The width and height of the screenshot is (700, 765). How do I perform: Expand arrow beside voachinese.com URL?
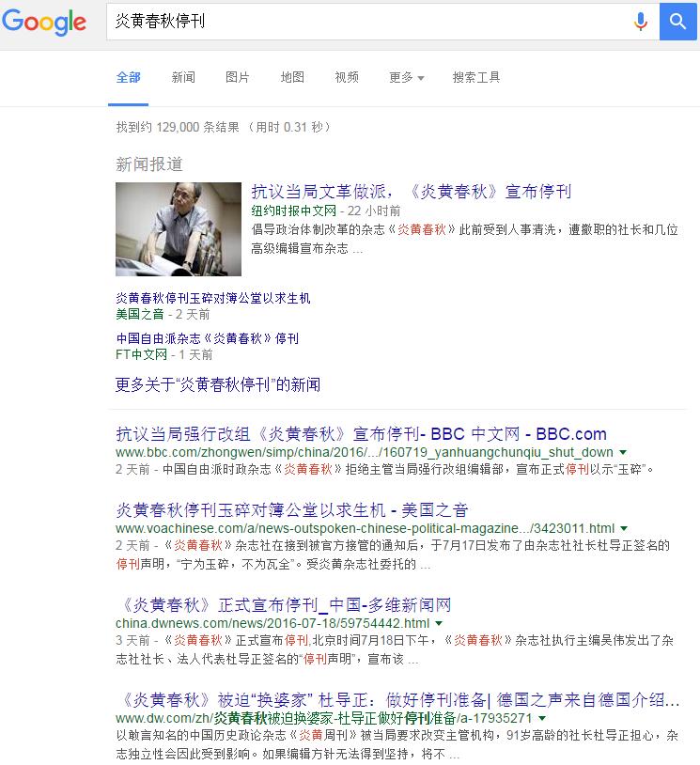tap(624, 528)
